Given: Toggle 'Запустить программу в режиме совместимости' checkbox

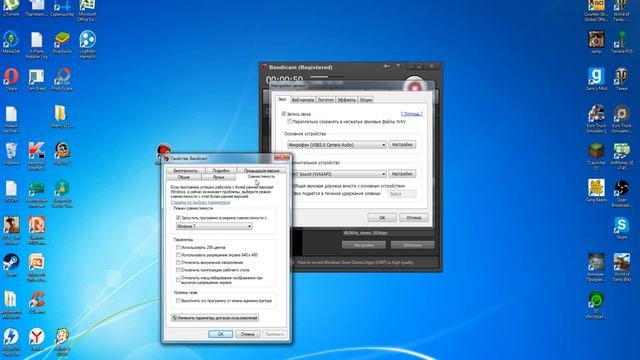Looking at the screenshot, I should click(178, 218).
